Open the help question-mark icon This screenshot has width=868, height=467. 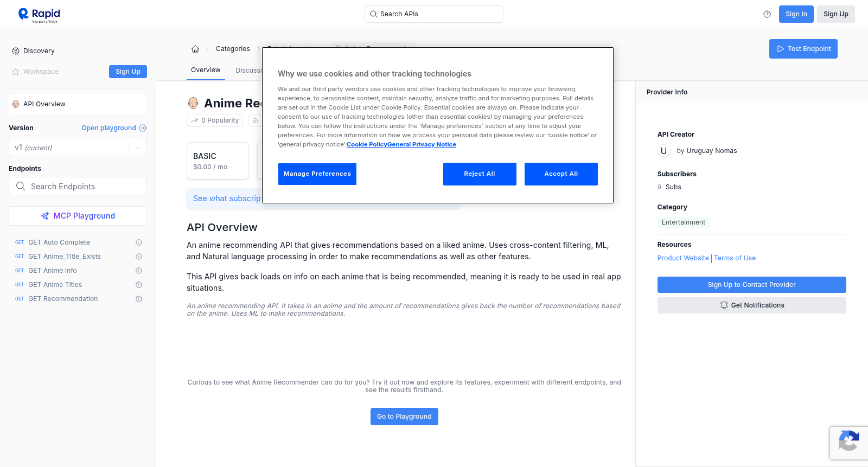(767, 14)
